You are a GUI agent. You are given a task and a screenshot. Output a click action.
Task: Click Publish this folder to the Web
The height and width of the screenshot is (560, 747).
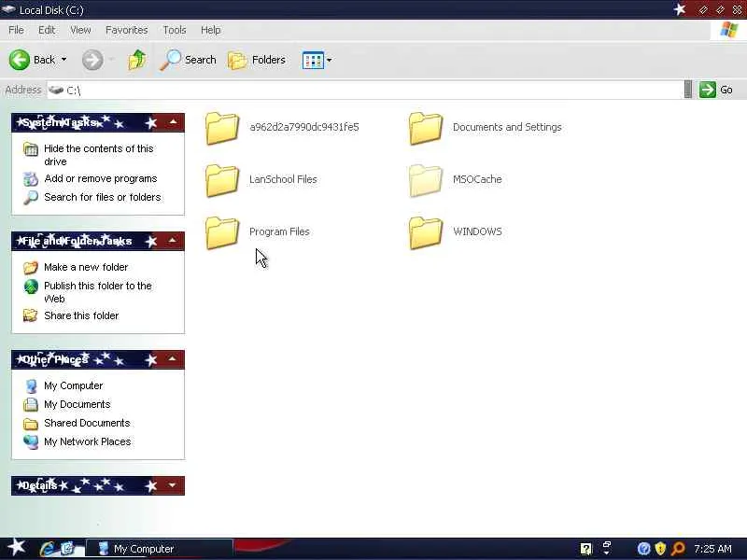point(98,292)
